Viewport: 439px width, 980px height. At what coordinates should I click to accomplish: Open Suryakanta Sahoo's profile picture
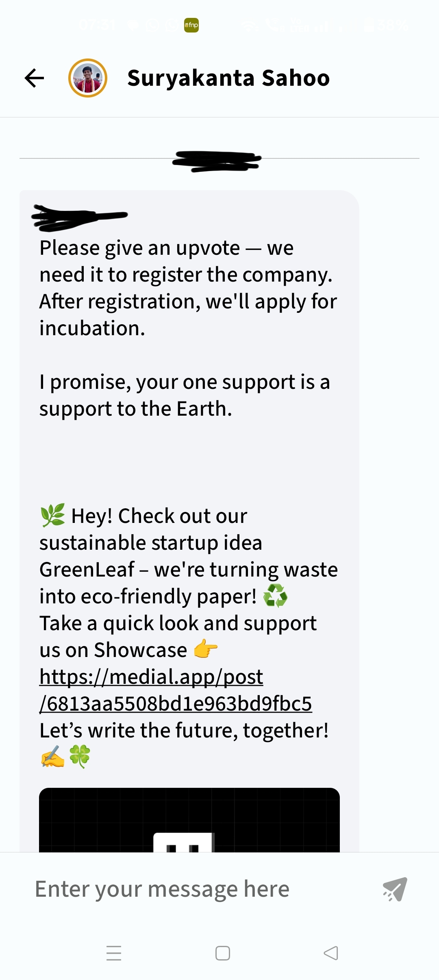pos(88,78)
